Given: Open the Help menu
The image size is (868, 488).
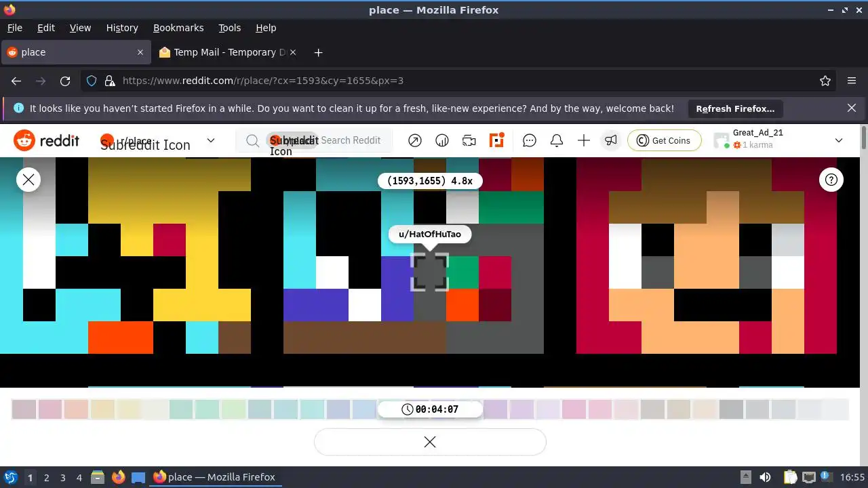Looking at the screenshot, I should tap(266, 28).
